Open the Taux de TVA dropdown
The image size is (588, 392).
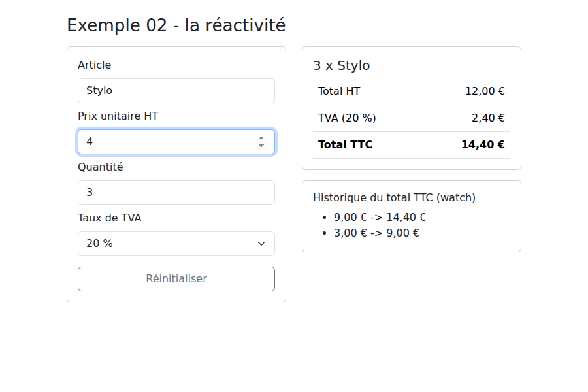(176, 244)
